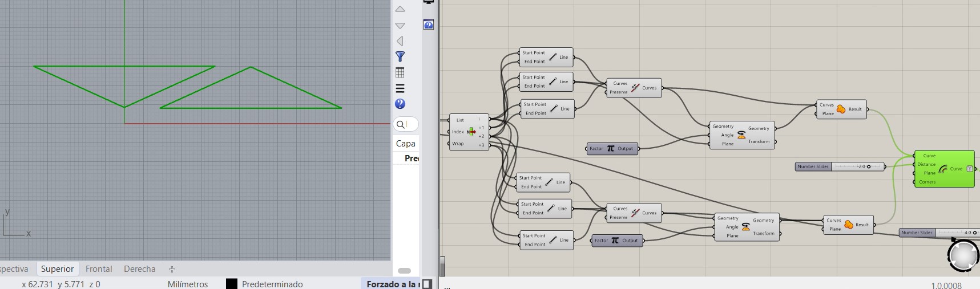This screenshot has width=980, height=289.
Task: Select the lower Join Curves component icon
Action: (x=635, y=213)
